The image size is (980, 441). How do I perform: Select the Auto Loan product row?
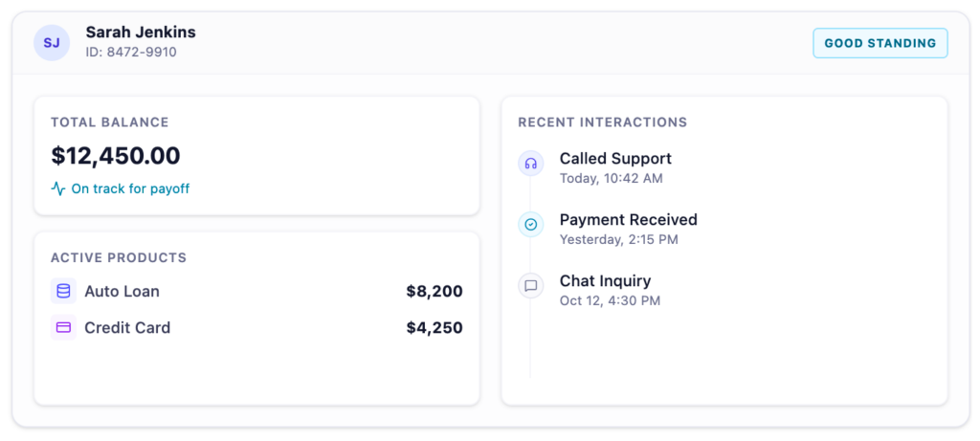click(x=256, y=292)
